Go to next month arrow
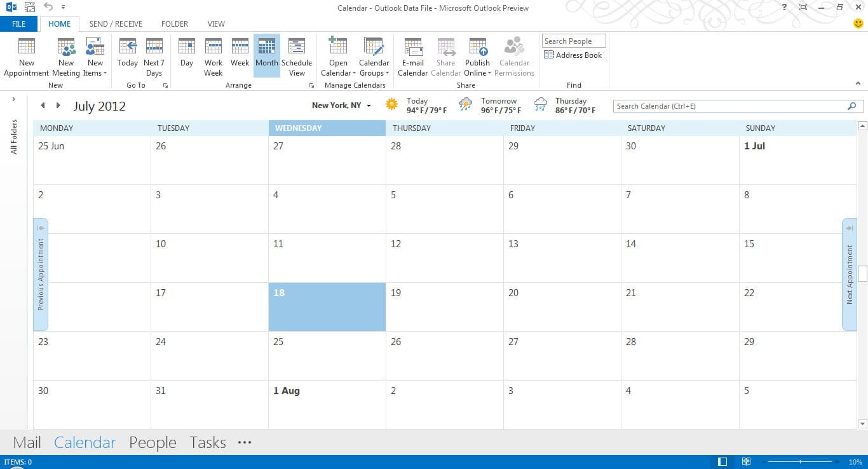 click(x=58, y=106)
